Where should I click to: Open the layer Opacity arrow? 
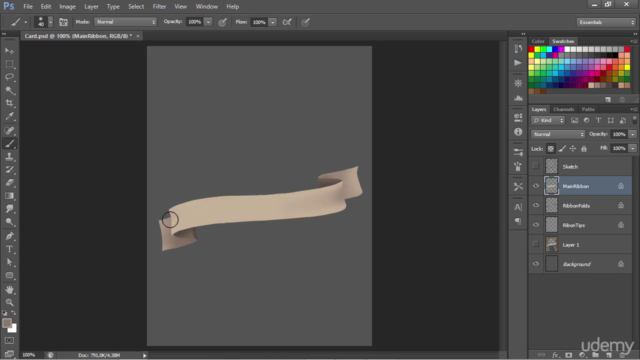coord(633,134)
